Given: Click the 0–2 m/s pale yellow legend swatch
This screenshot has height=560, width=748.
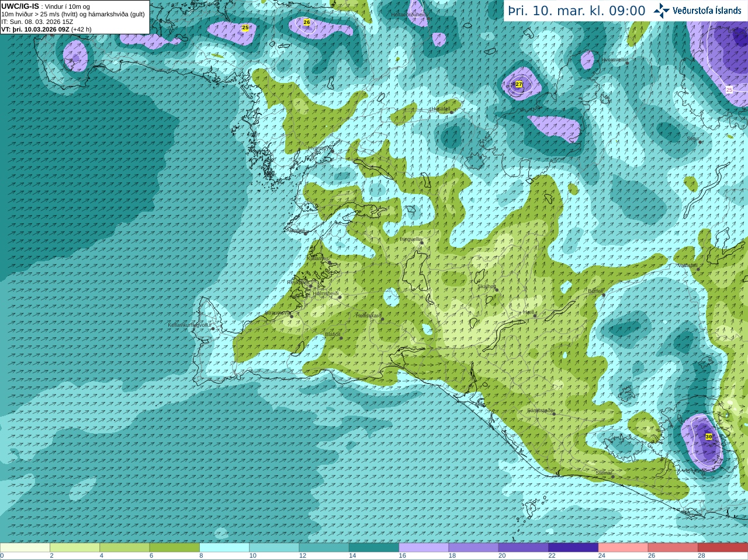Looking at the screenshot, I should 25,548.
